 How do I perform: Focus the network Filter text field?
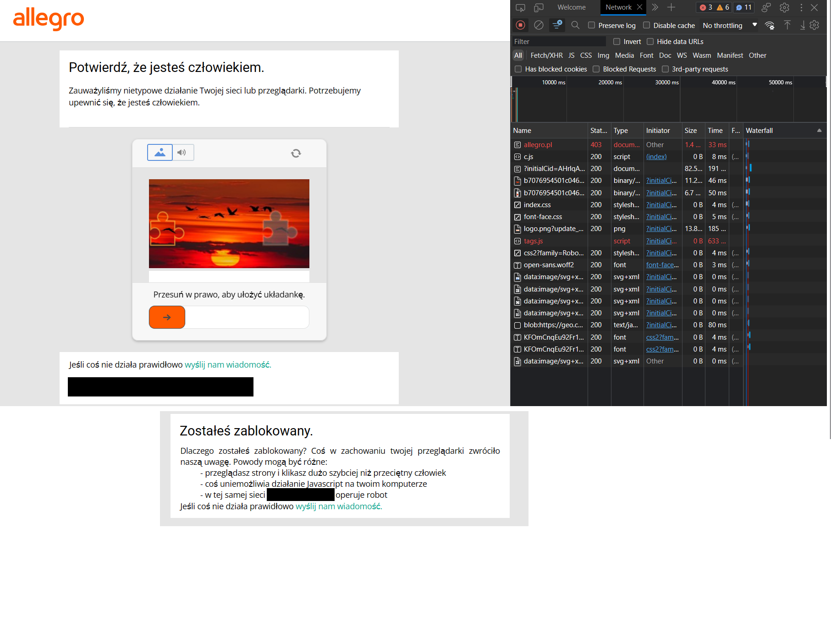pos(558,42)
